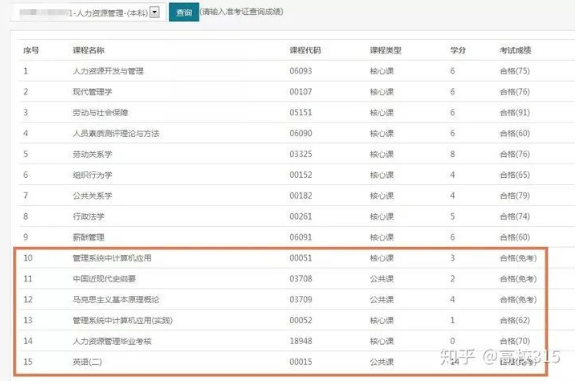
Task: Select course 英语(二)
Action: [x=87, y=362]
